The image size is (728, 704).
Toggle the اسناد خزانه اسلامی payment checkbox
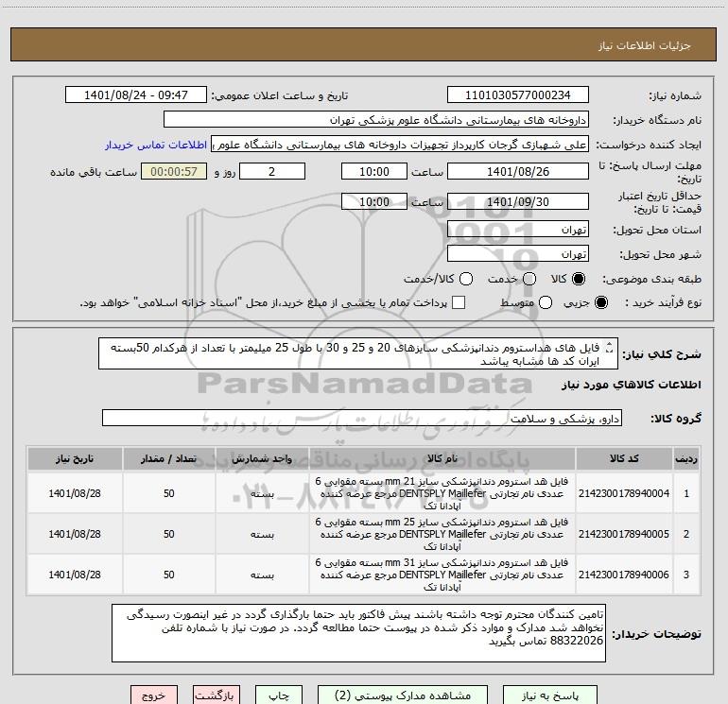459,302
